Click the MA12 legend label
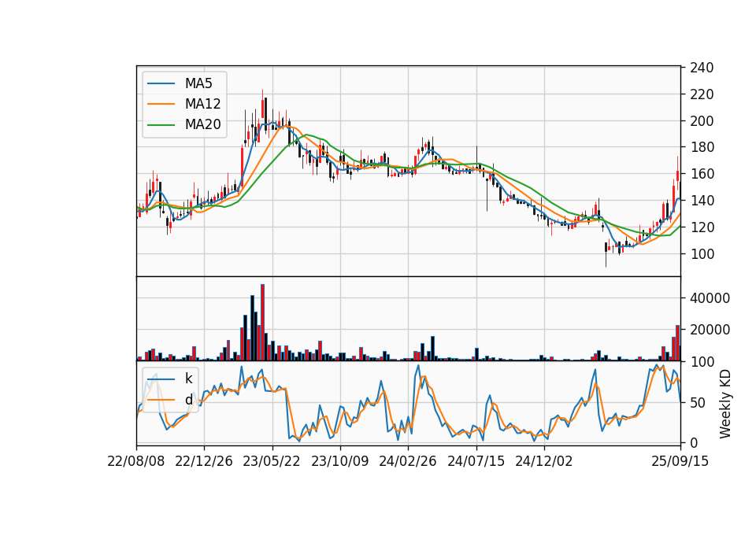Image resolution: width=756 pixels, height=543 pixels. (202, 104)
